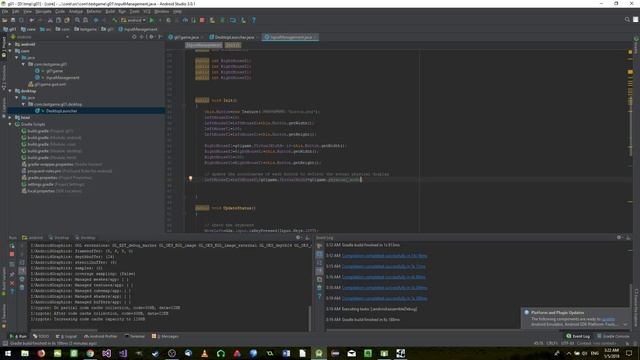Open the File menu

pyautogui.click(x=5, y=11)
